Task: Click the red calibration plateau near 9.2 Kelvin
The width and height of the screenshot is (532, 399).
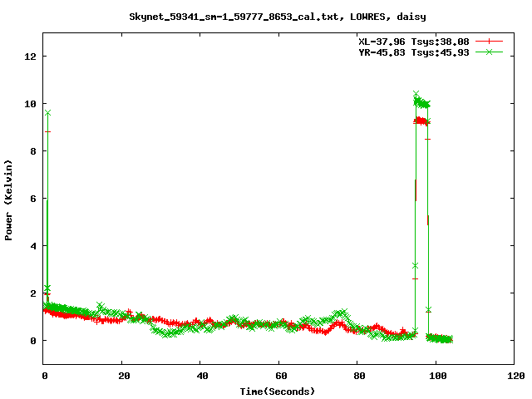Action: (421, 121)
